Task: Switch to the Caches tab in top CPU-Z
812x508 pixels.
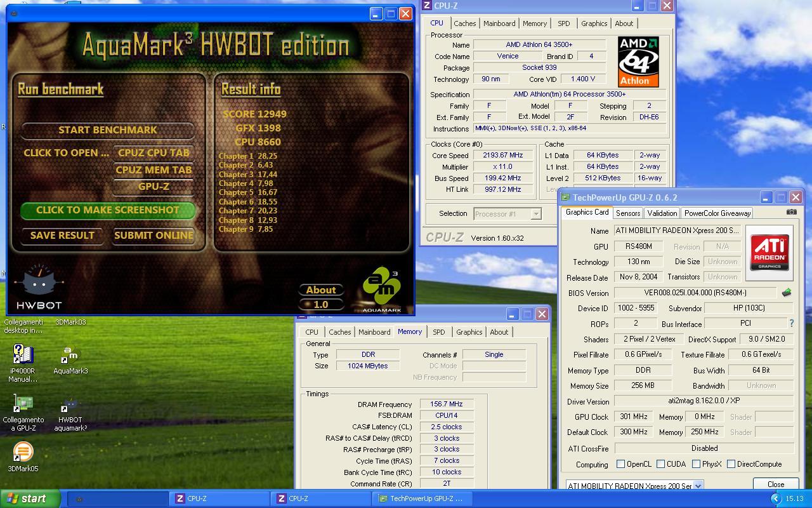Action: [x=464, y=23]
